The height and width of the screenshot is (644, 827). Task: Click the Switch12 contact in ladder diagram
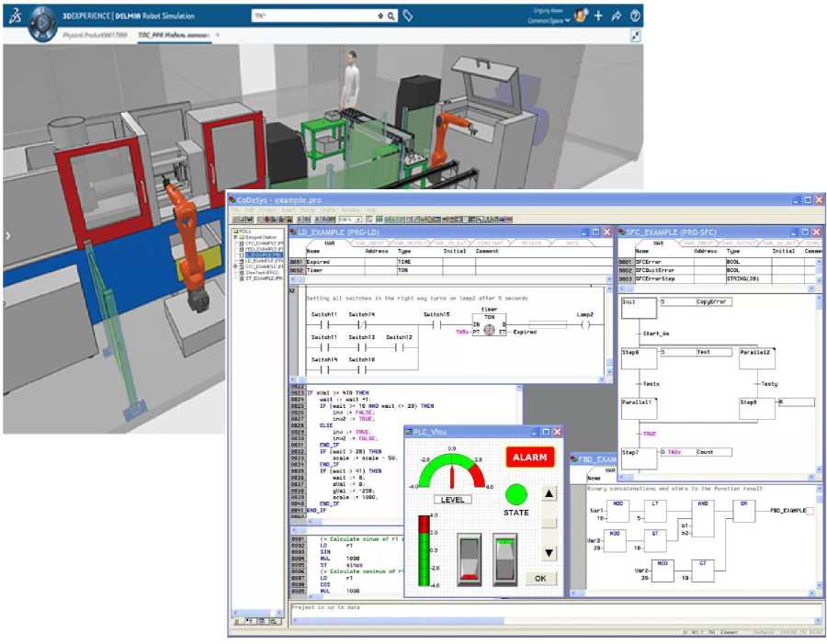pyautogui.click(x=399, y=347)
